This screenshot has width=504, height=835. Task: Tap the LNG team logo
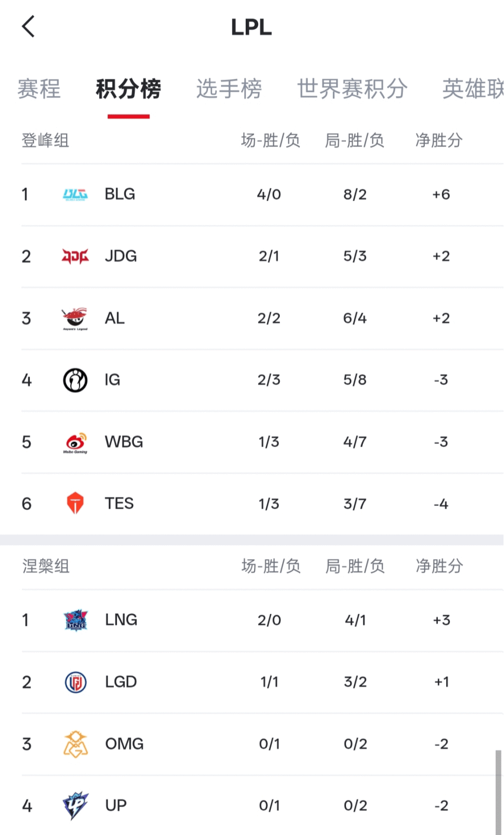pos(75,620)
